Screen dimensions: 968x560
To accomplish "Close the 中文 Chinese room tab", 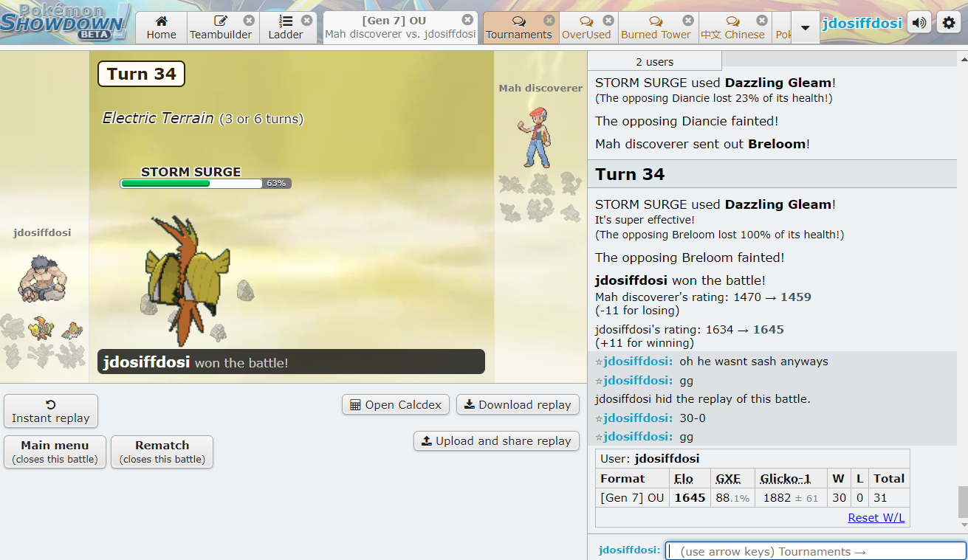I will click(x=762, y=21).
